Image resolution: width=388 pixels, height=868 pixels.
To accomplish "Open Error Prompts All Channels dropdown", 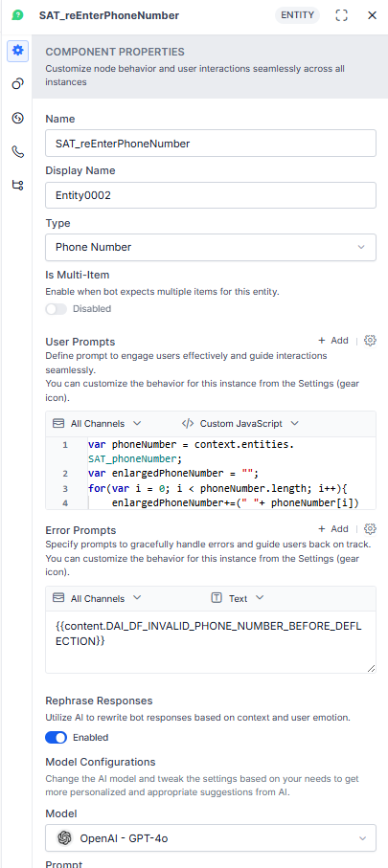I will pyautogui.click(x=97, y=598).
